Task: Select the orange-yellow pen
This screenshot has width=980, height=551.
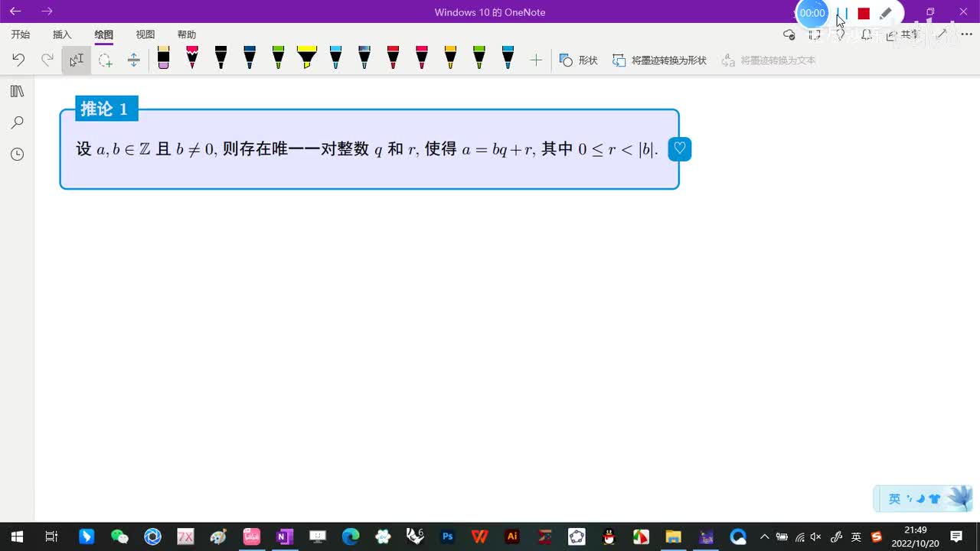Action: tap(450, 58)
